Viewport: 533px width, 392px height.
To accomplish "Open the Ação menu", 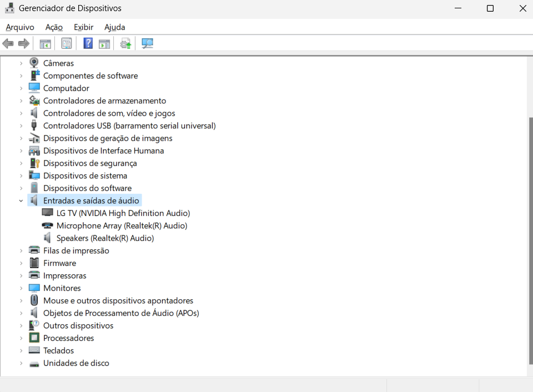I will coord(54,27).
